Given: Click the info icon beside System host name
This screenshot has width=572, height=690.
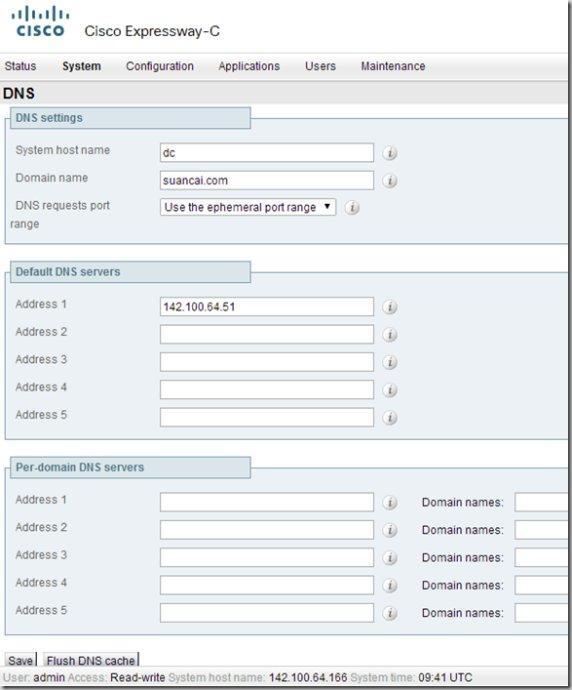Looking at the screenshot, I should (389, 153).
